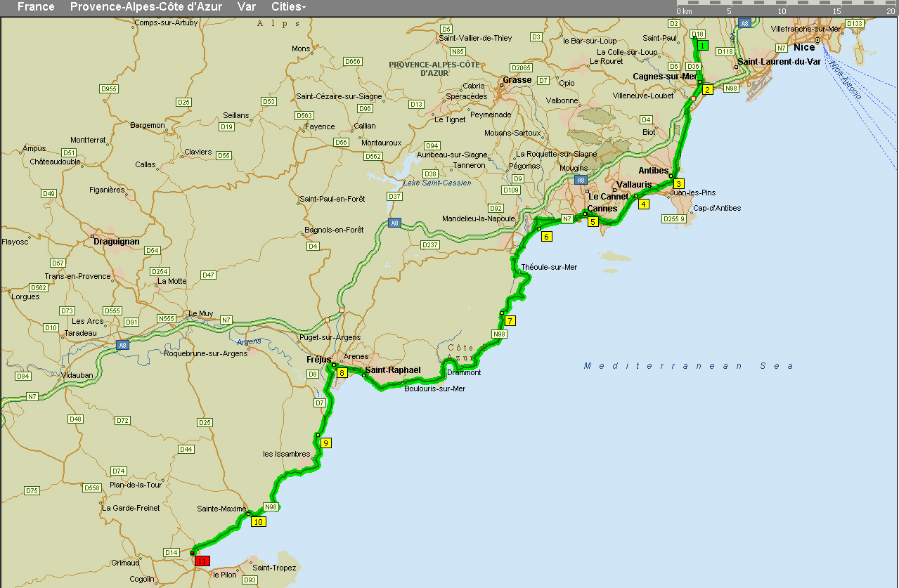Click the D2085 road shield

521,67
